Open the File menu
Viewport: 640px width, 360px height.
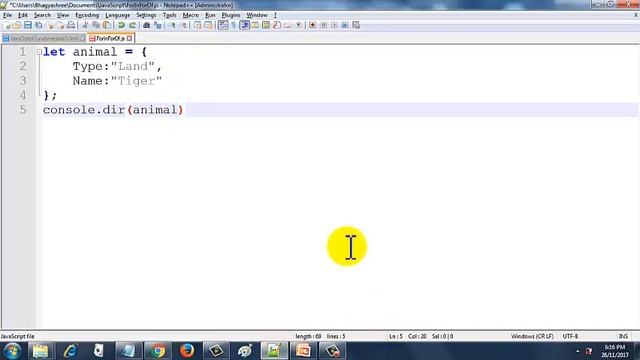pos(7,15)
